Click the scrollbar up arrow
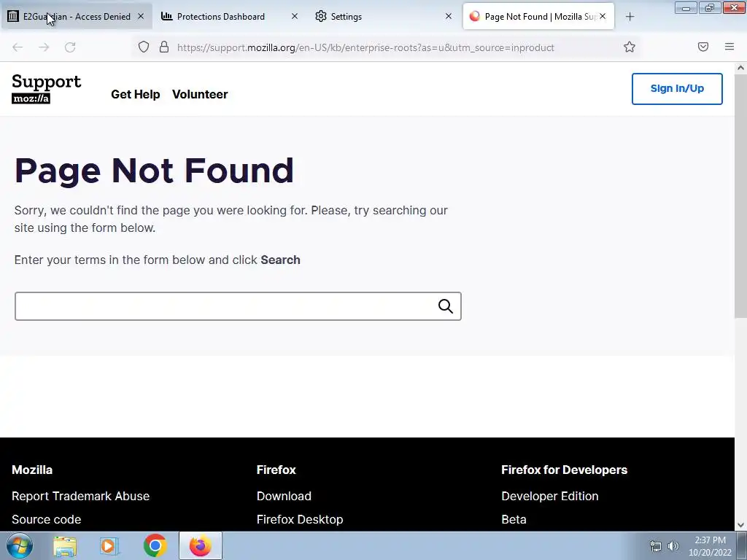The image size is (747, 560). 740,68
